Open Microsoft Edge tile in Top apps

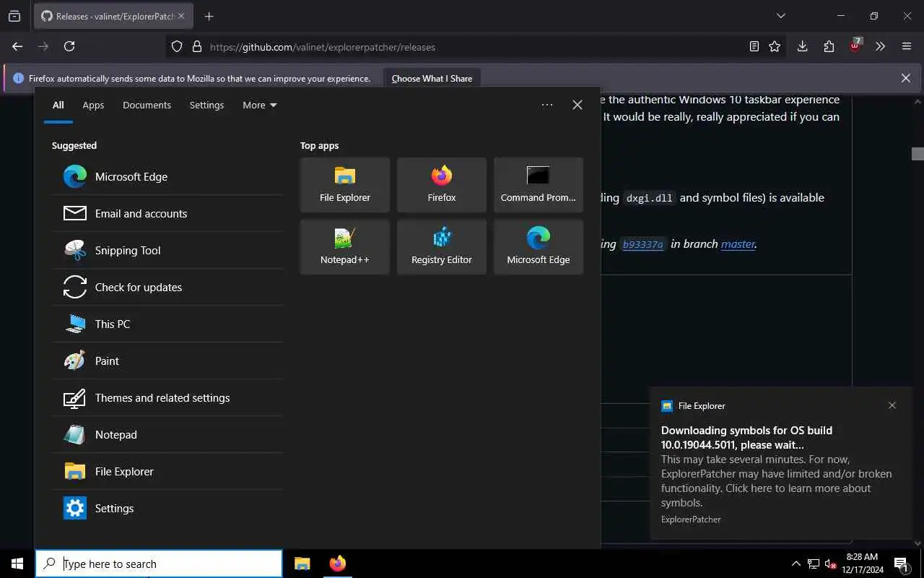pyautogui.click(x=539, y=247)
